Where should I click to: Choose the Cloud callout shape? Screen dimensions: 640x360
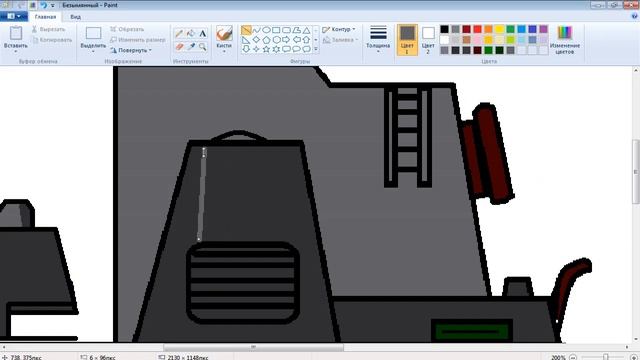[x=307, y=49]
